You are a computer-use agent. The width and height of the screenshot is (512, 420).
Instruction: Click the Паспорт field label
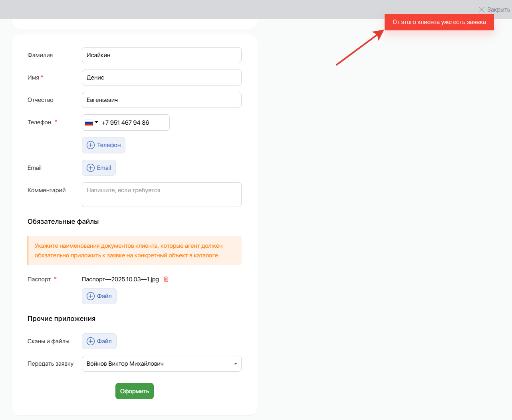[x=39, y=279]
